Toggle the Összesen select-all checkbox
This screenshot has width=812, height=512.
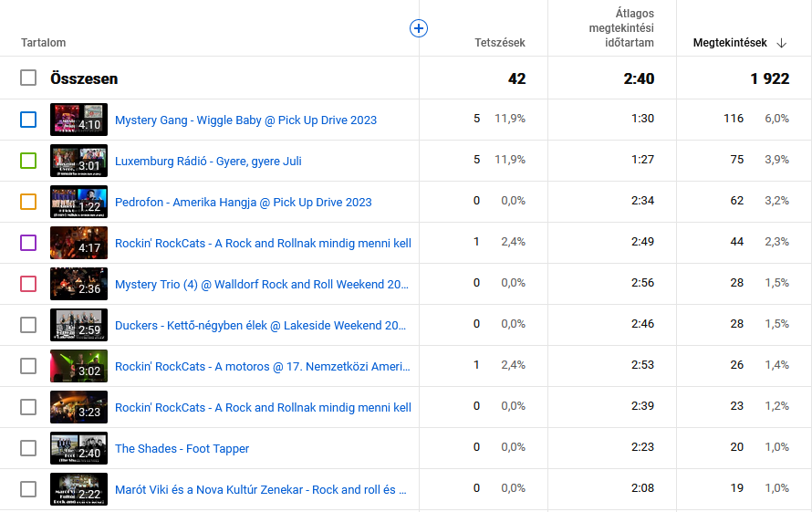coord(28,78)
